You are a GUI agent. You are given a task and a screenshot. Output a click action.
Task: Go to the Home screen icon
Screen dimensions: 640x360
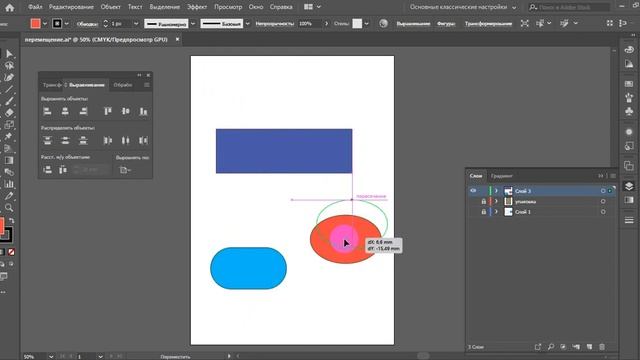coord(9,7)
